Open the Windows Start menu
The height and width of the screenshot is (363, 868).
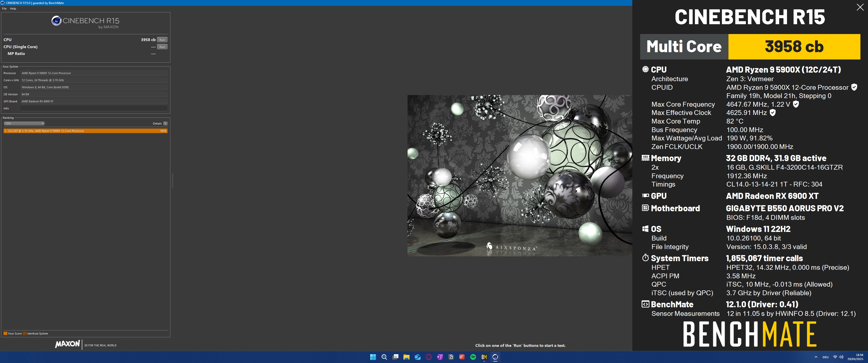tap(373, 357)
